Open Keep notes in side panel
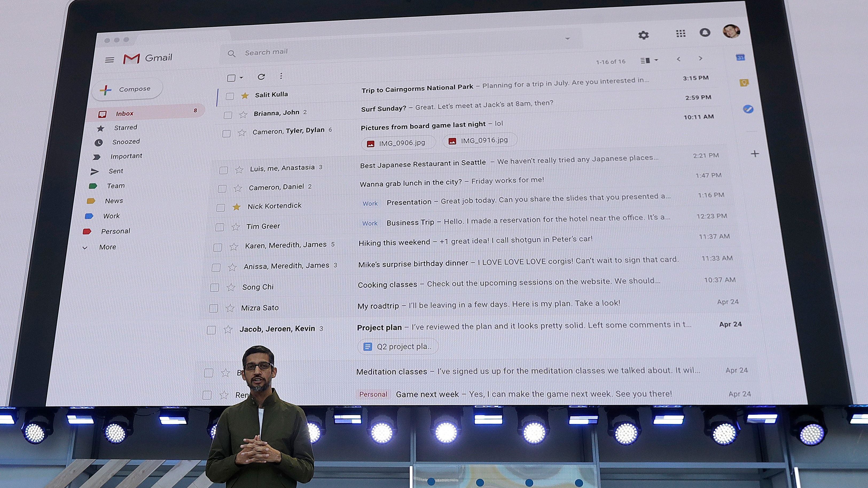 744,82
